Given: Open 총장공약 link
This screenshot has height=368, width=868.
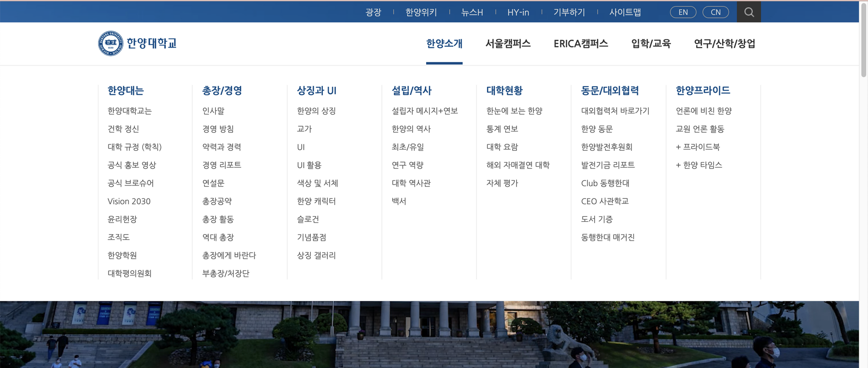Looking at the screenshot, I should pyautogui.click(x=217, y=201).
